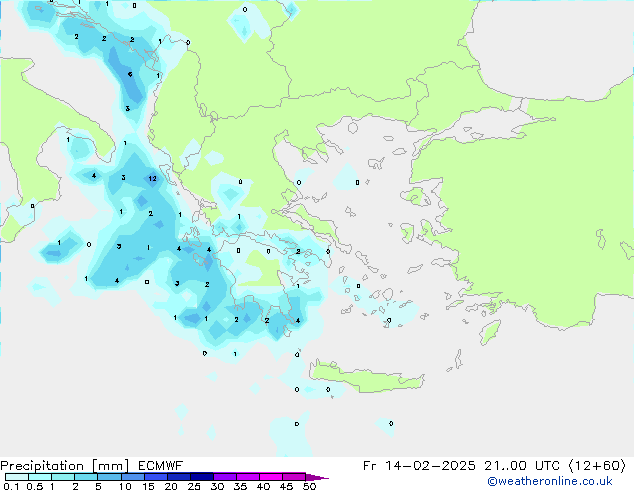Click the legend label '0.1'
This screenshot has height=490, width=634.
(x=11, y=486)
